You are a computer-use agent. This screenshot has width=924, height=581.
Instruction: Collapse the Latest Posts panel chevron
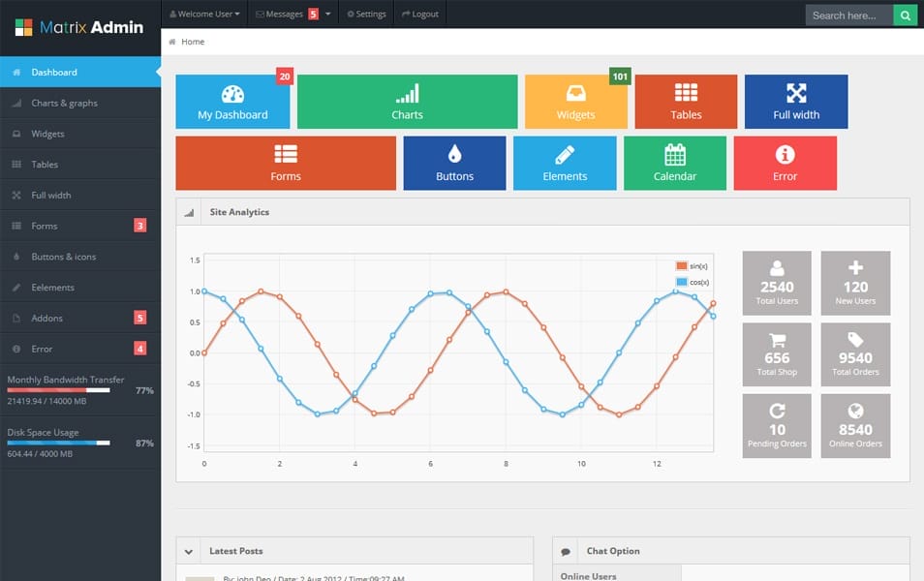188,550
